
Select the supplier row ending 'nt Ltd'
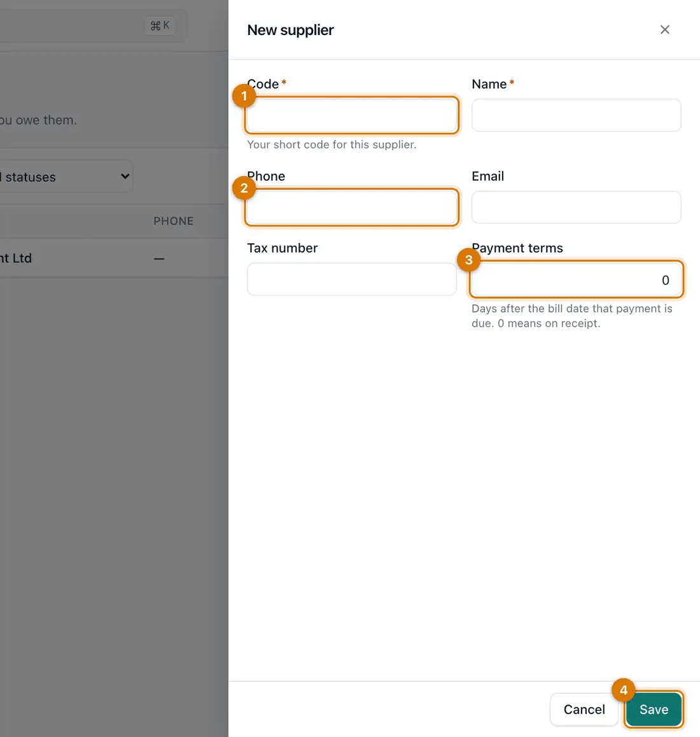click(114, 258)
